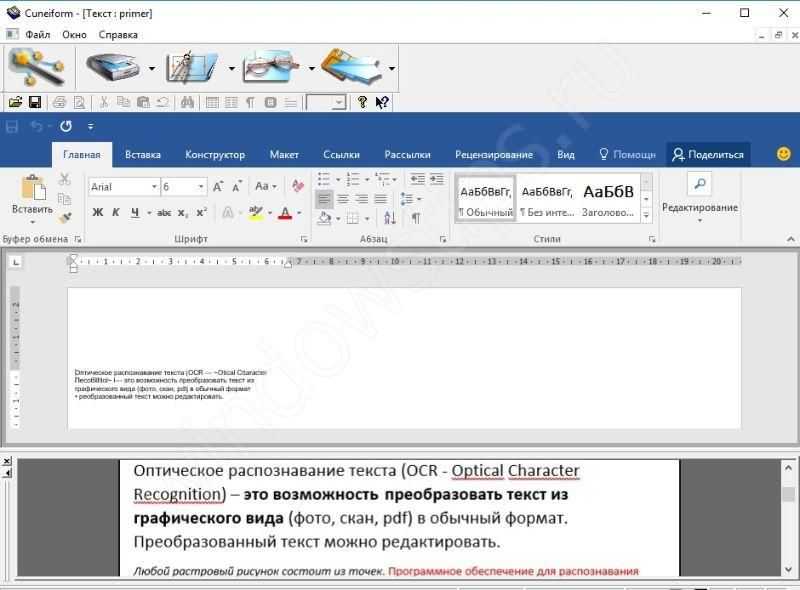This screenshot has height=590, width=800.
Task: Open the recognition icon dropdown arrow
Action: click(311, 68)
